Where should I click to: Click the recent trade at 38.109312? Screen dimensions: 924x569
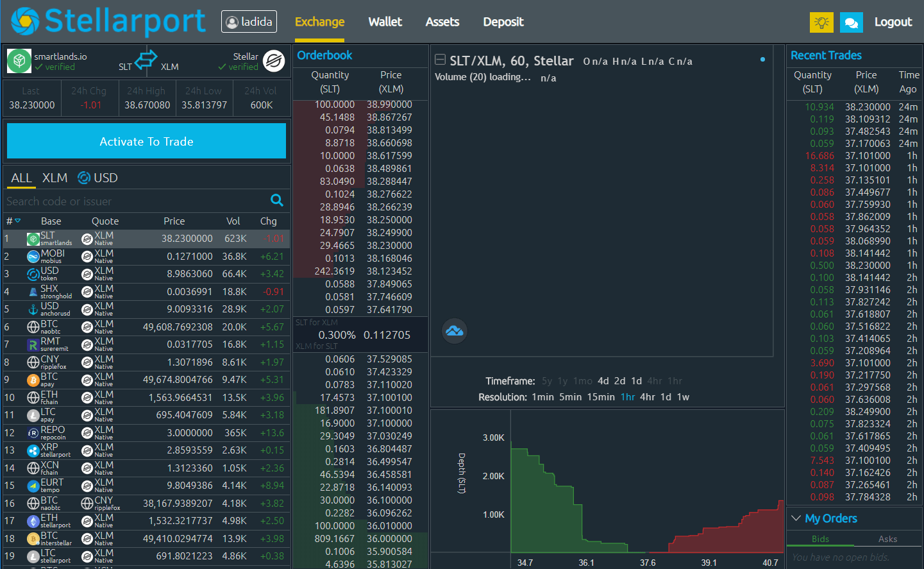tap(868, 119)
